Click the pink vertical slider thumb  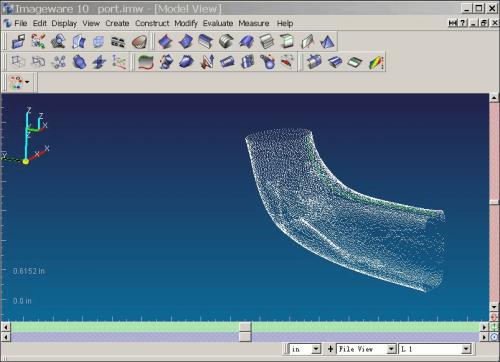point(494,202)
